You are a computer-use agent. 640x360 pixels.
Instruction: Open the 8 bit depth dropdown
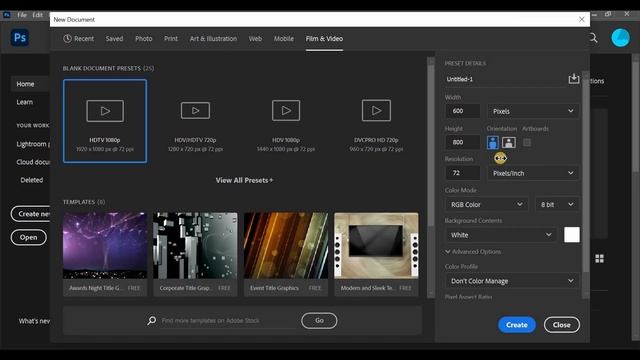click(557, 204)
